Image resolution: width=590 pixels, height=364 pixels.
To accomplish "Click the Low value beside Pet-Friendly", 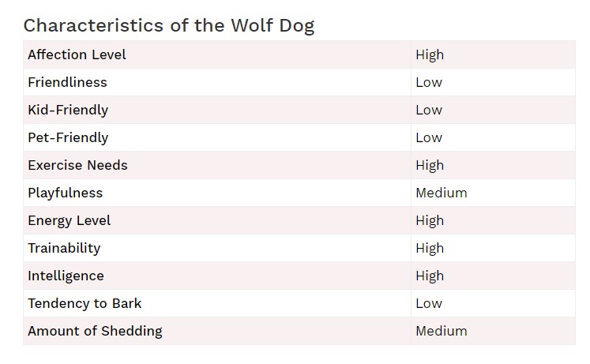I will tap(429, 137).
